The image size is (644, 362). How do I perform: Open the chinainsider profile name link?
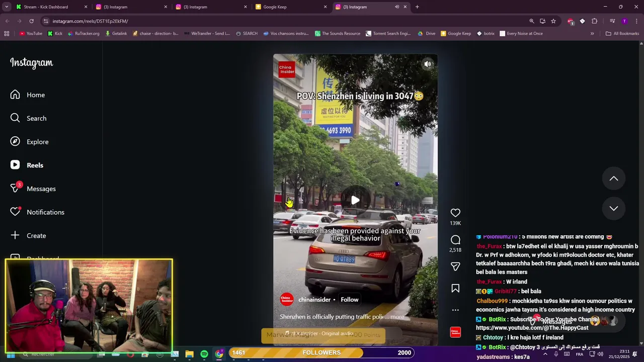(314, 300)
